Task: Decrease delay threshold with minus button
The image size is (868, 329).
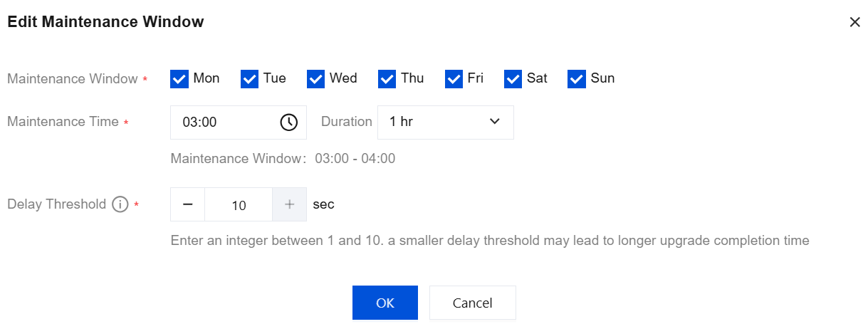Action: coord(187,205)
